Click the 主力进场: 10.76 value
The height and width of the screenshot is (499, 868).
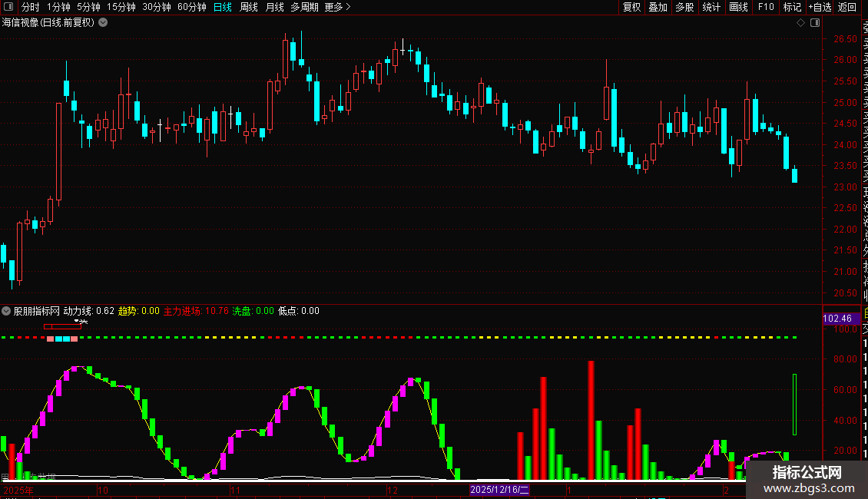click(196, 311)
